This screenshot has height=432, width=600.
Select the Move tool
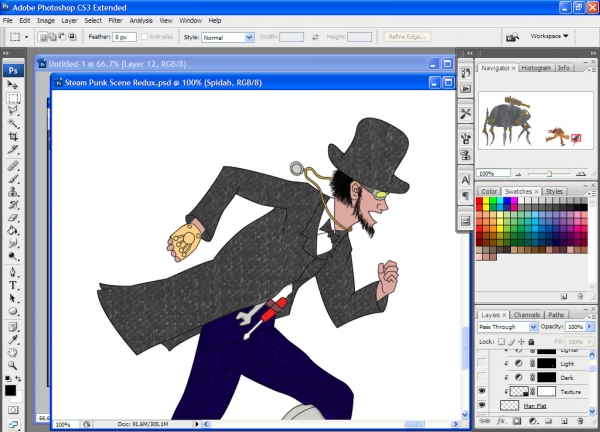[13, 85]
